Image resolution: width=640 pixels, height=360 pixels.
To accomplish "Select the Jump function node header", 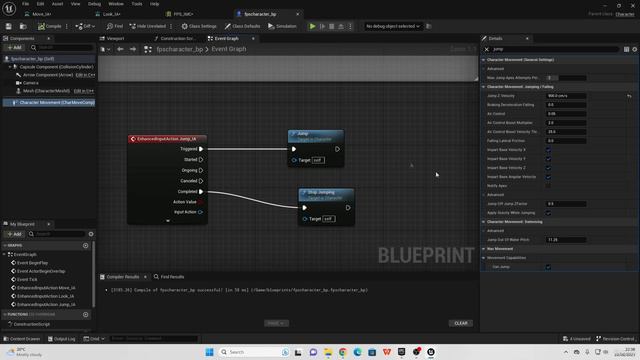I will tap(316, 136).
